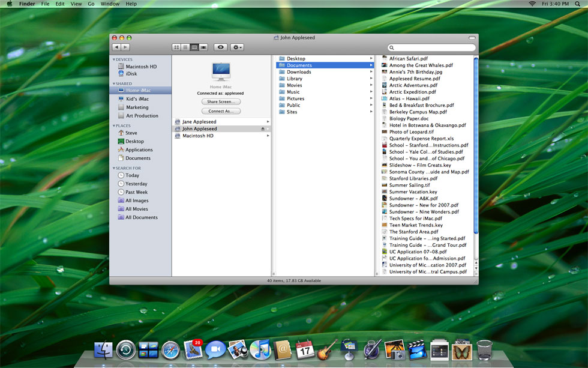Image resolution: width=588 pixels, height=368 pixels.
Task: Click the Quick Look eye button
Action: [221, 47]
